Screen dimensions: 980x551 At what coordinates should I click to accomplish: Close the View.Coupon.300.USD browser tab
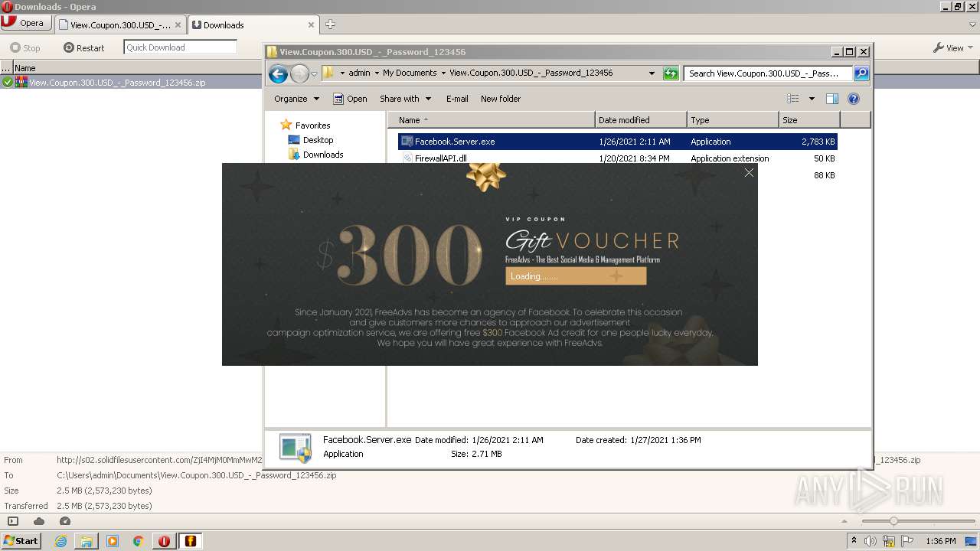[178, 24]
